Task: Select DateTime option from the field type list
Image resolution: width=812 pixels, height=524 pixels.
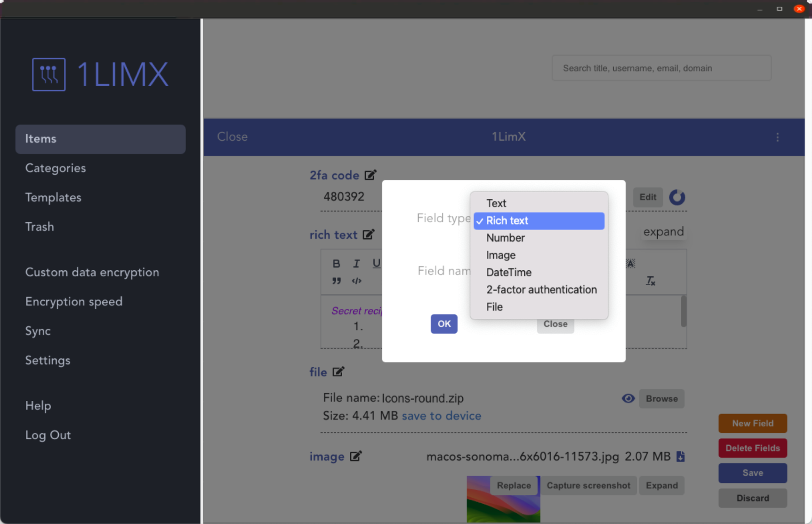Action: (509, 272)
